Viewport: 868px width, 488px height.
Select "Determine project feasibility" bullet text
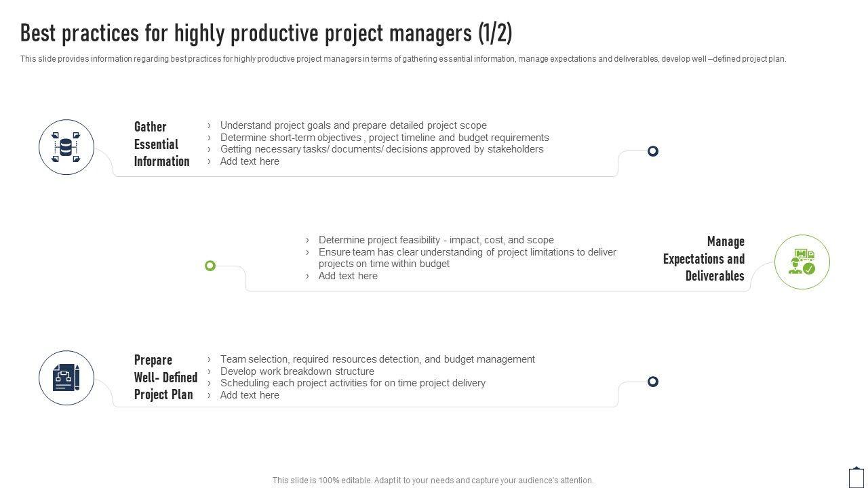pos(436,240)
